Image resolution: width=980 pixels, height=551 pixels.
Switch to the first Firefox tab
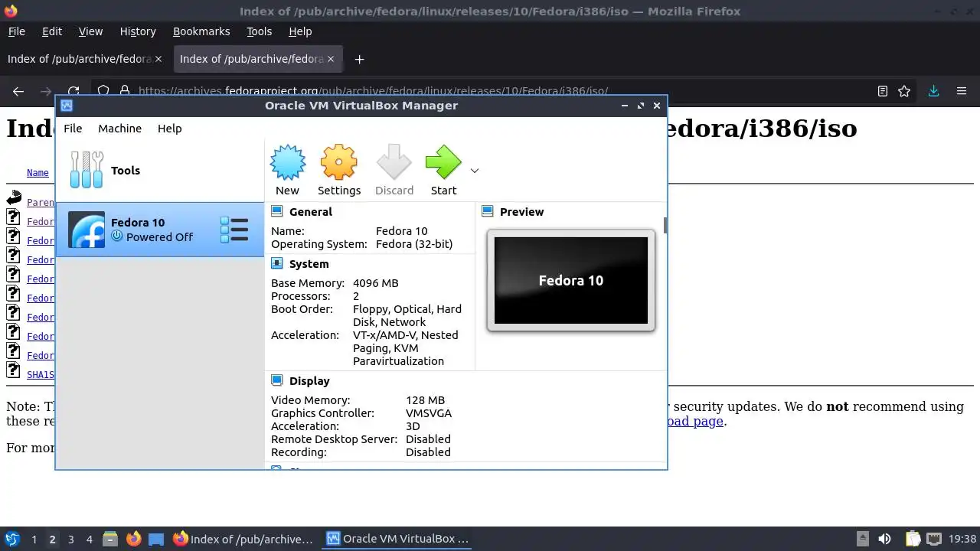point(84,59)
